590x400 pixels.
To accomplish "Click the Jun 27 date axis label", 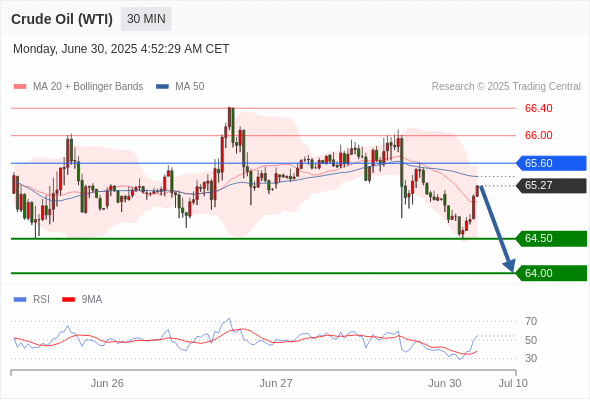I will (276, 383).
